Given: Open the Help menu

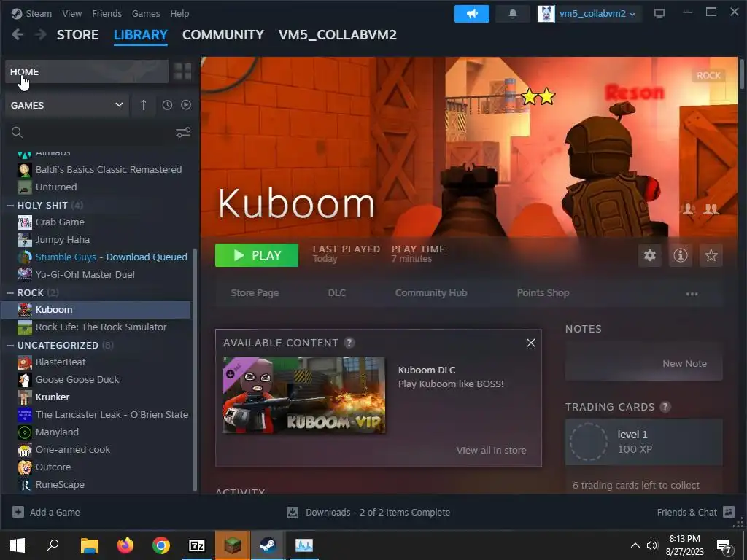Looking at the screenshot, I should click(179, 13).
